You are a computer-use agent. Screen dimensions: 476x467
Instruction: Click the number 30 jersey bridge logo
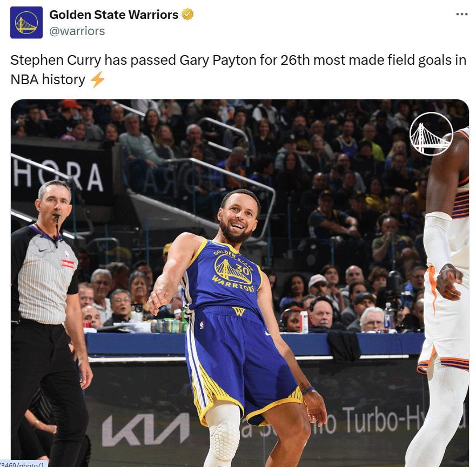233,269
